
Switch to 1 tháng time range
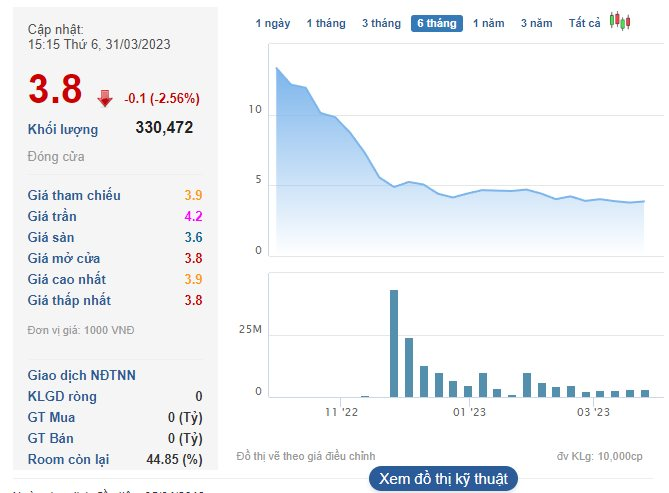point(325,23)
